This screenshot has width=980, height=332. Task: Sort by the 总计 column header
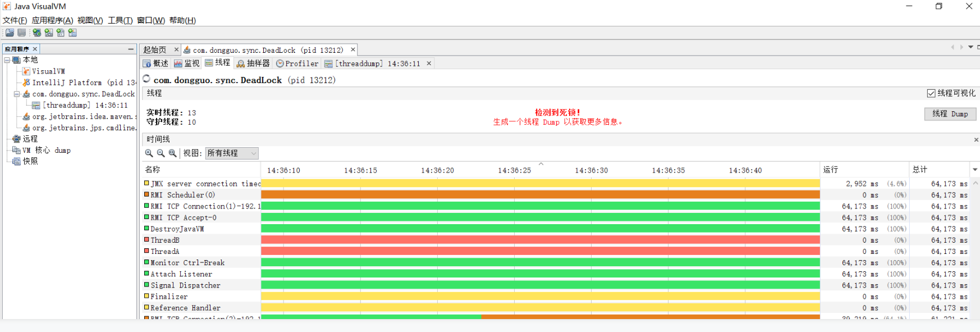click(940, 170)
